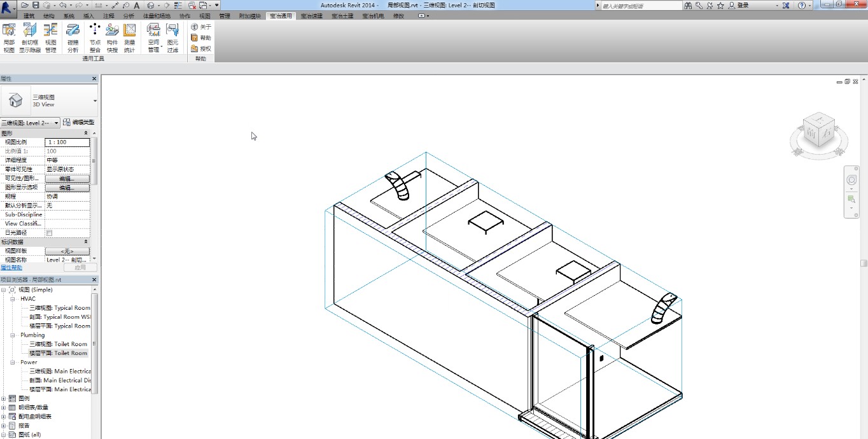Open the 视图管理 view management tool
This screenshot has width=868, height=439.
[x=51, y=38]
